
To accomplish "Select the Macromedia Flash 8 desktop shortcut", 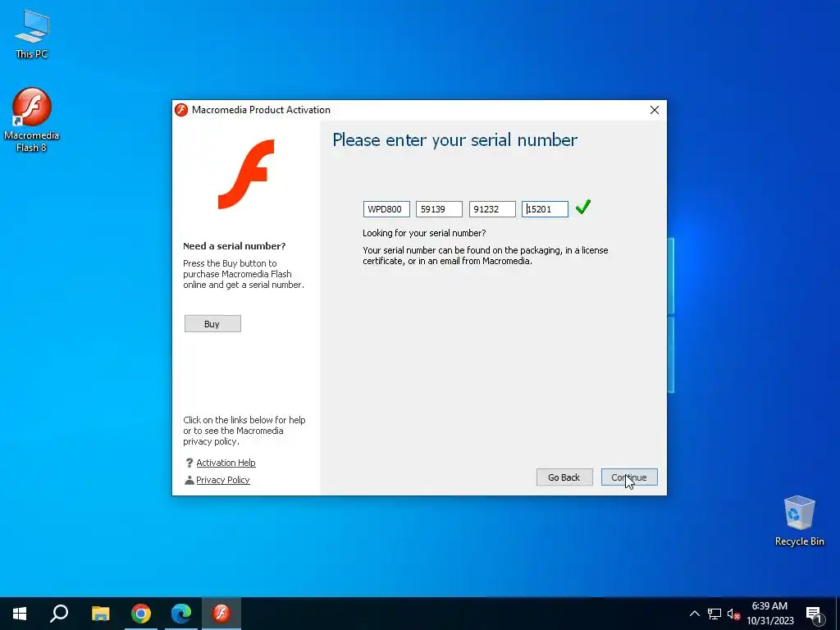I will [x=32, y=120].
